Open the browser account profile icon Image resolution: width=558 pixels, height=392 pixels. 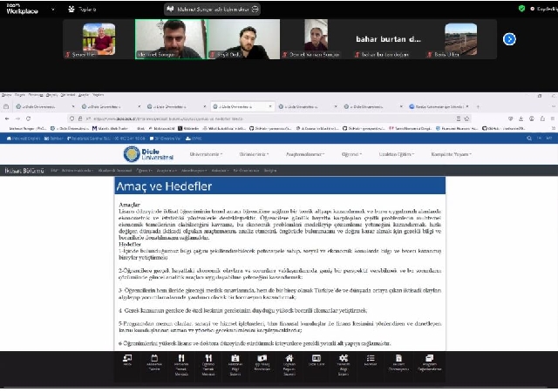[x=532, y=118]
